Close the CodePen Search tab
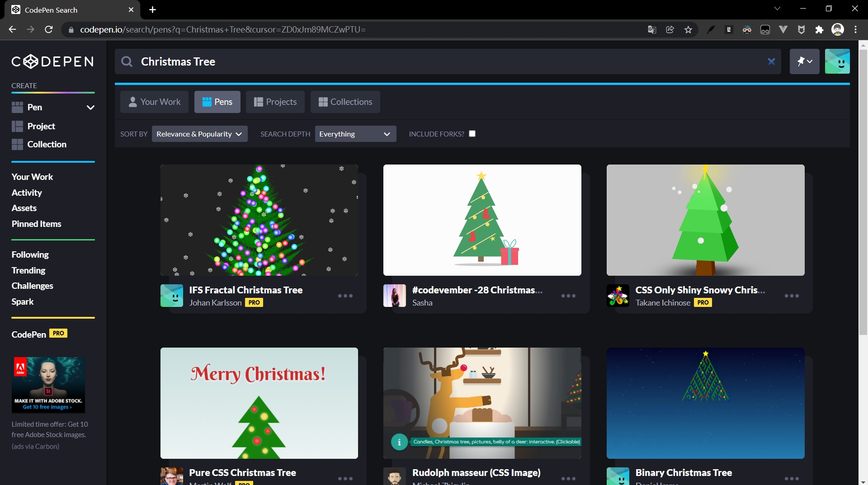 point(131,9)
